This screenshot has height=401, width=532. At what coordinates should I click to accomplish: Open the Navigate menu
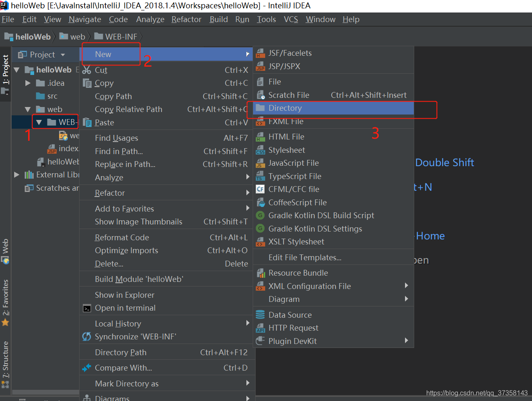[85, 19]
